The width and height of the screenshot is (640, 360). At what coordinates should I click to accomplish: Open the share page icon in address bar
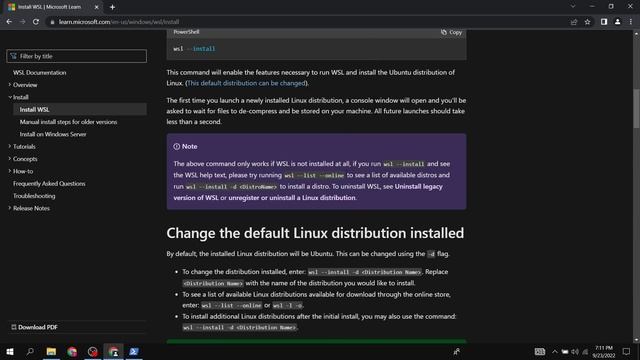[x=574, y=22]
